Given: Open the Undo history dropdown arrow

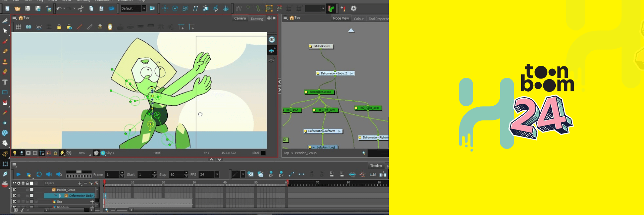Looking at the screenshot, I should [64, 8].
